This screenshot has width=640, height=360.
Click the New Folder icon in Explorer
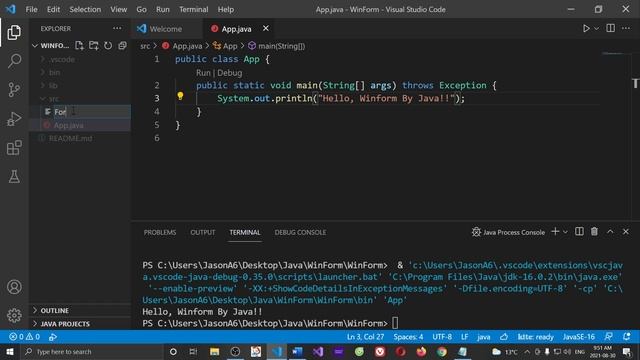(93, 45)
